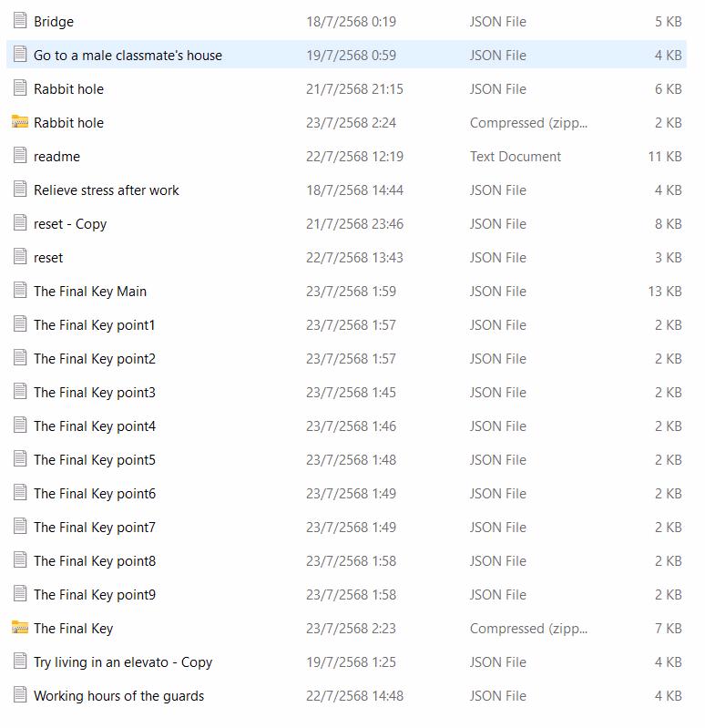Screen dimensions: 705x728
Task: Click the date 18/7/2568 0:19
Action: click(352, 22)
